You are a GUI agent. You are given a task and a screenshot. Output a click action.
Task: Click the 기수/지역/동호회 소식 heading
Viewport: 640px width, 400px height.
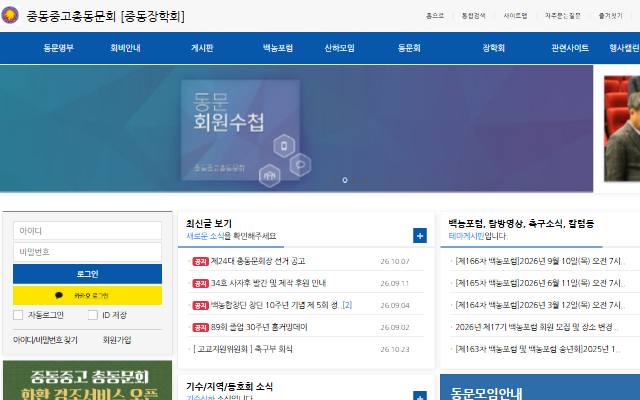[x=229, y=387]
